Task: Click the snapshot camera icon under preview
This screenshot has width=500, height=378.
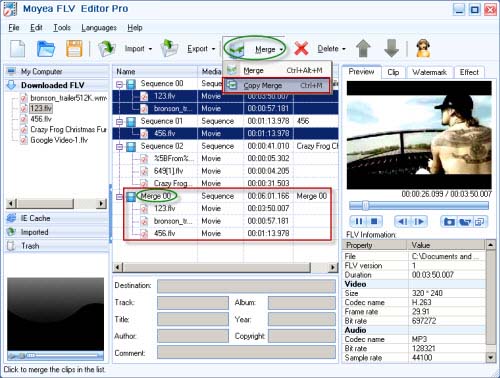Action: [449, 221]
